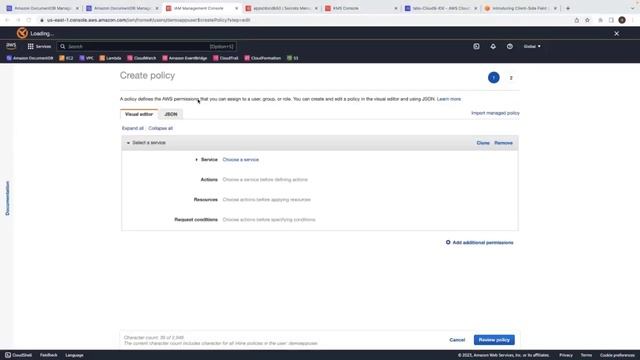
Task: Open the CloudWatch favorite shortcut
Action: coord(142,58)
